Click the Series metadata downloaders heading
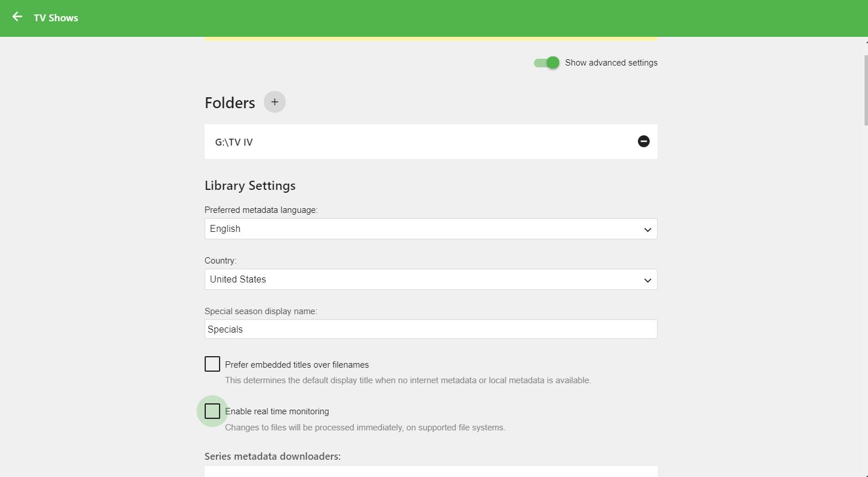 pos(272,456)
